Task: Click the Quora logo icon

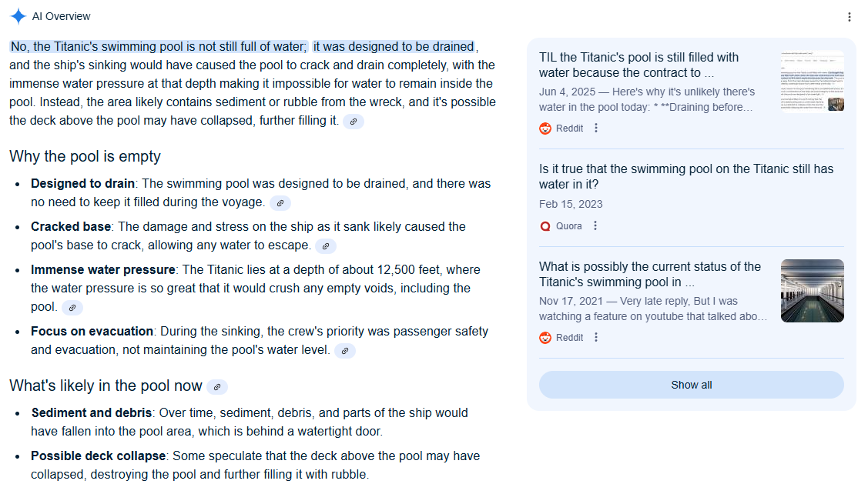Action: [545, 226]
